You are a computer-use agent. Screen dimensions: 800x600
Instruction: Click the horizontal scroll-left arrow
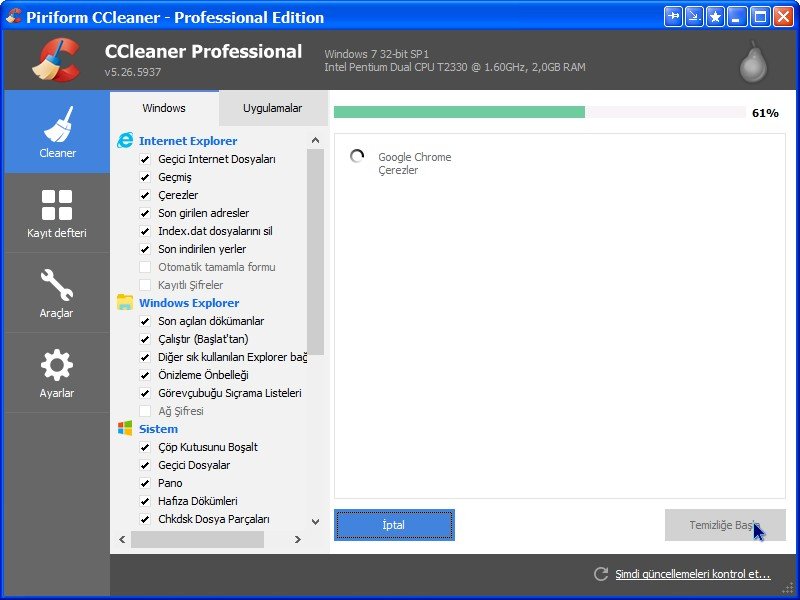[x=122, y=539]
